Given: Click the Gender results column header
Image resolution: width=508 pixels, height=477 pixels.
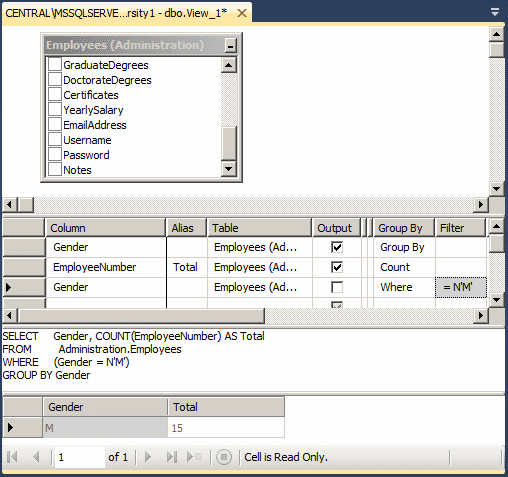Looking at the screenshot, I should click(105, 407).
